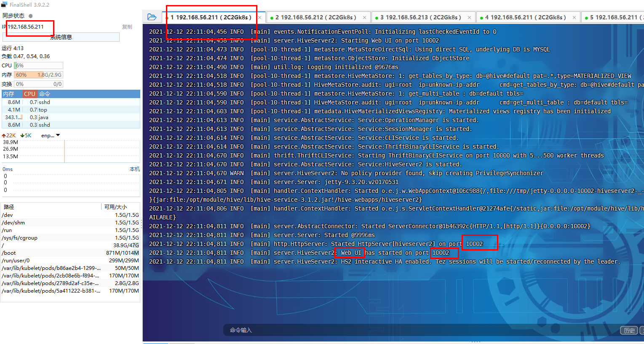Screen dimensions: 644x344
Task: Click the FinalShell icon in the title bar
Action: 4,4
